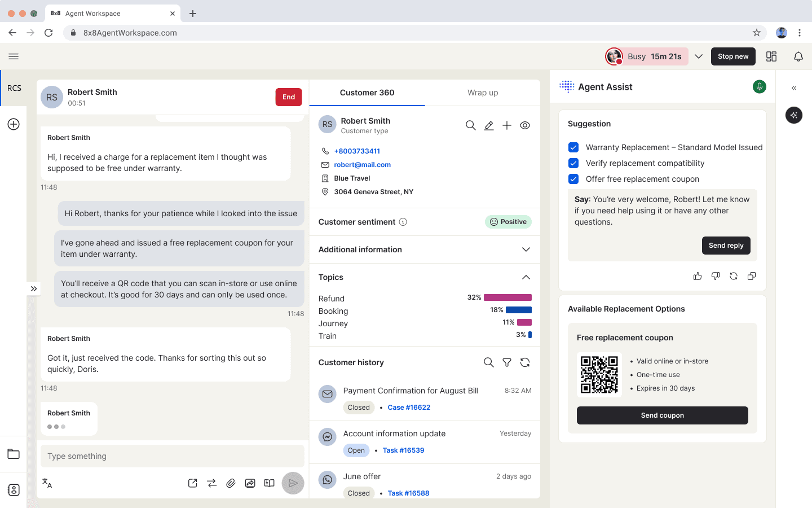Add a new interaction with plus icon

pos(14,124)
